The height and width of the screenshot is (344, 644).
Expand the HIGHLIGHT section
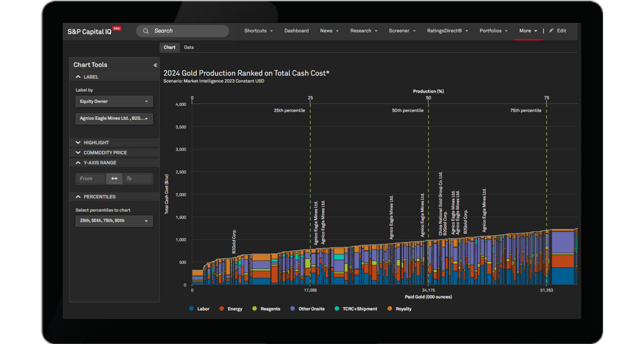click(114, 143)
